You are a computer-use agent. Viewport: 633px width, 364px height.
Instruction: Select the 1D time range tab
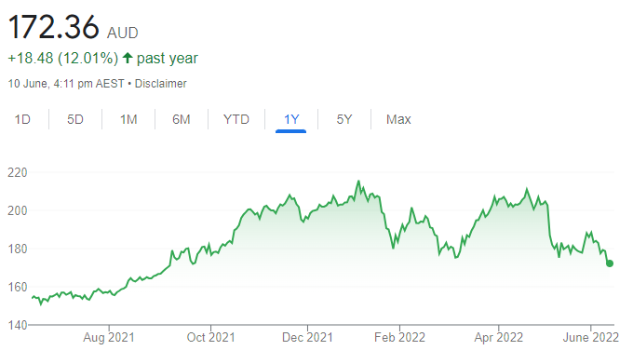point(22,119)
